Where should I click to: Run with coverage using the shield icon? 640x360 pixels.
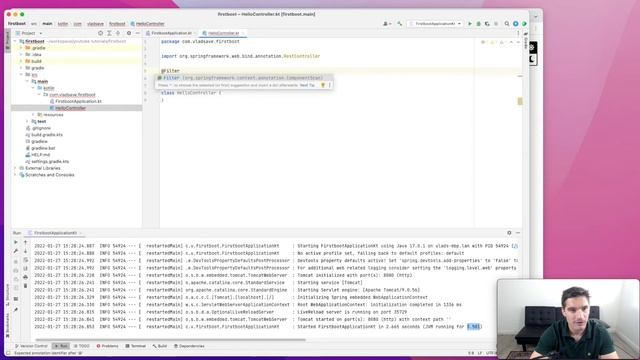(x=487, y=24)
